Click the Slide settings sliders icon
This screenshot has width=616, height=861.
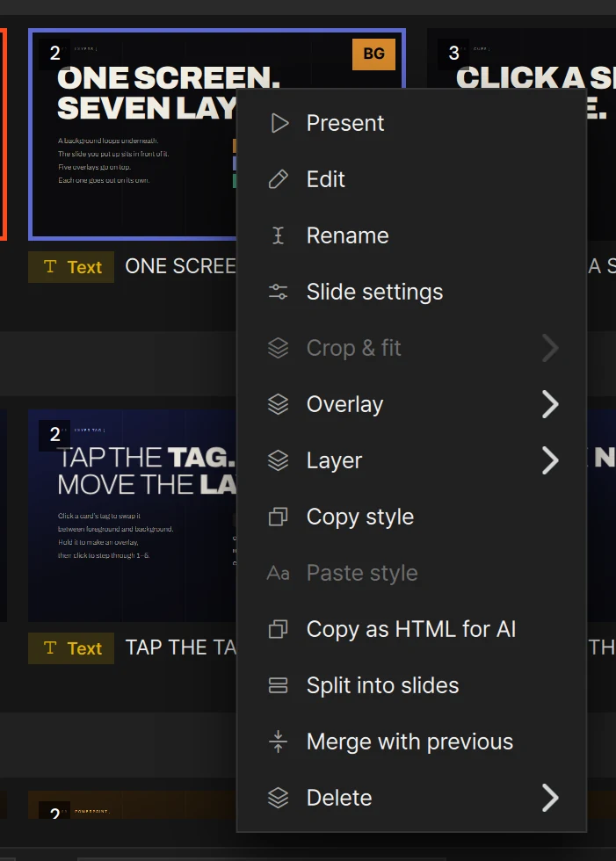pos(279,292)
